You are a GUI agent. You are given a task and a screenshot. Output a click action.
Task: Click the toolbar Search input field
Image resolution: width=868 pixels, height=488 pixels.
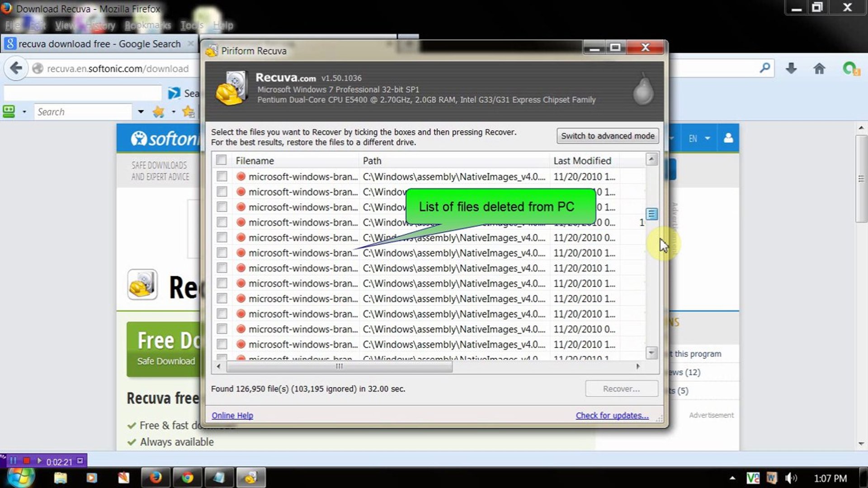click(84, 112)
